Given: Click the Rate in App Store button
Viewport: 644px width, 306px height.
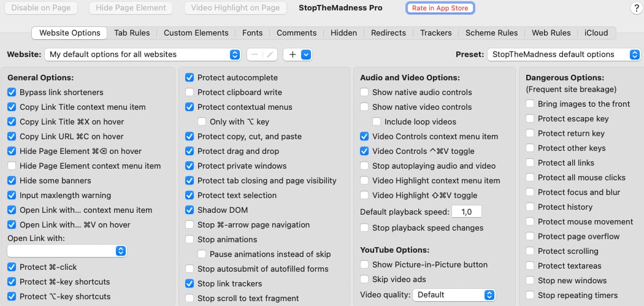Looking at the screenshot, I should click(440, 8).
